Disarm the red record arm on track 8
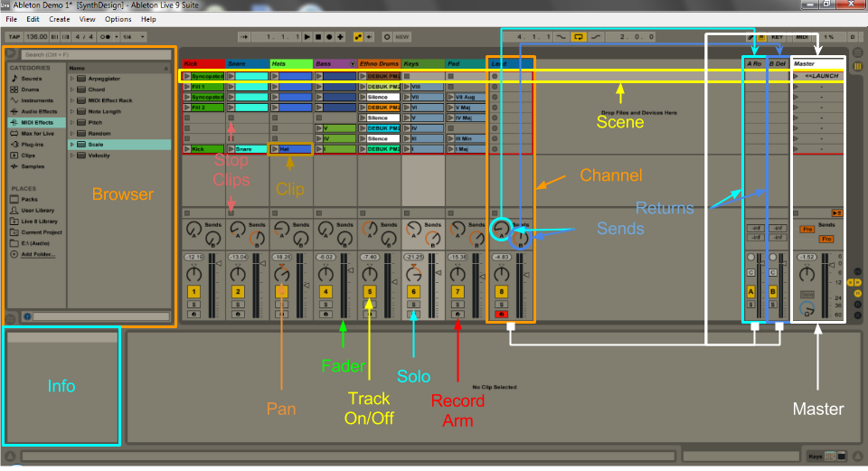 (x=502, y=315)
